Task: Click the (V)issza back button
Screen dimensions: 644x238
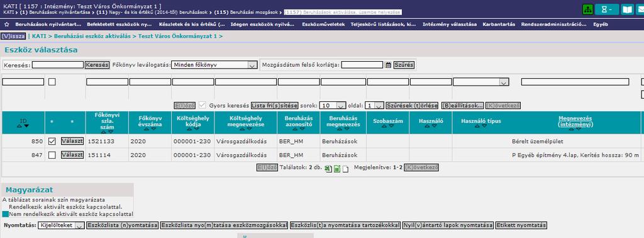Action: pyautogui.click(x=13, y=36)
